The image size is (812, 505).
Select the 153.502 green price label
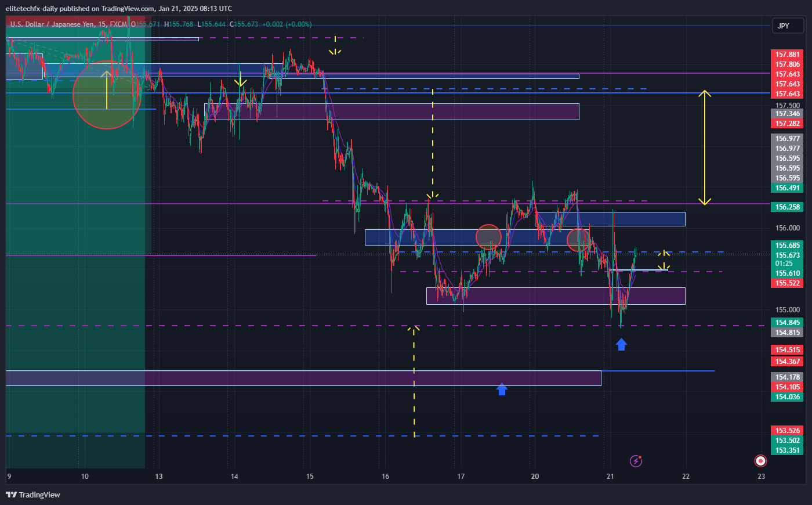tap(788, 441)
